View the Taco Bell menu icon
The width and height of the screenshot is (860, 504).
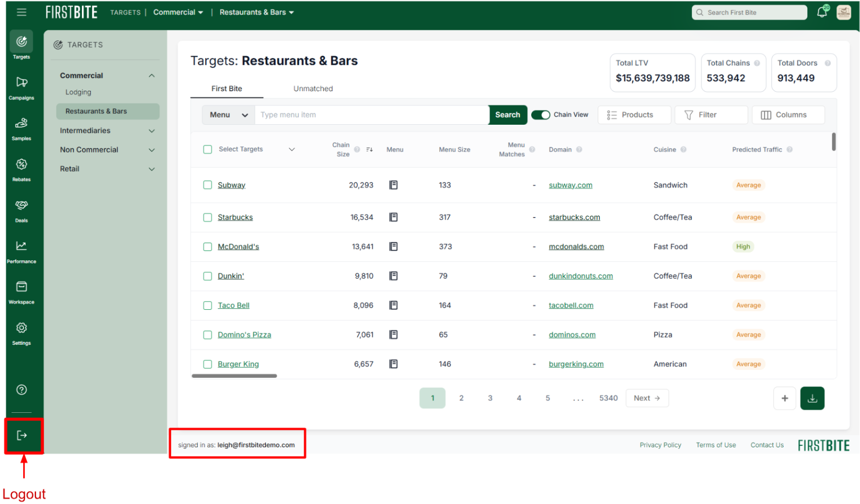pyautogui.click(x=394, y=306)
